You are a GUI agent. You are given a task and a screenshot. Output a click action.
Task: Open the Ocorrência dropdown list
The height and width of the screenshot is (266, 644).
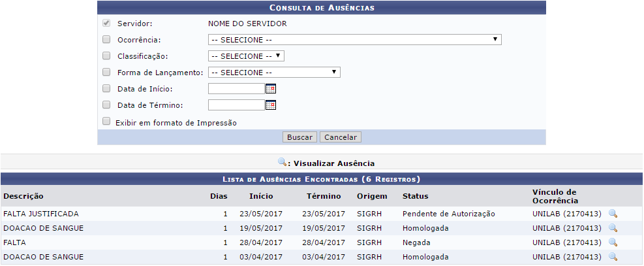point(354,40)
